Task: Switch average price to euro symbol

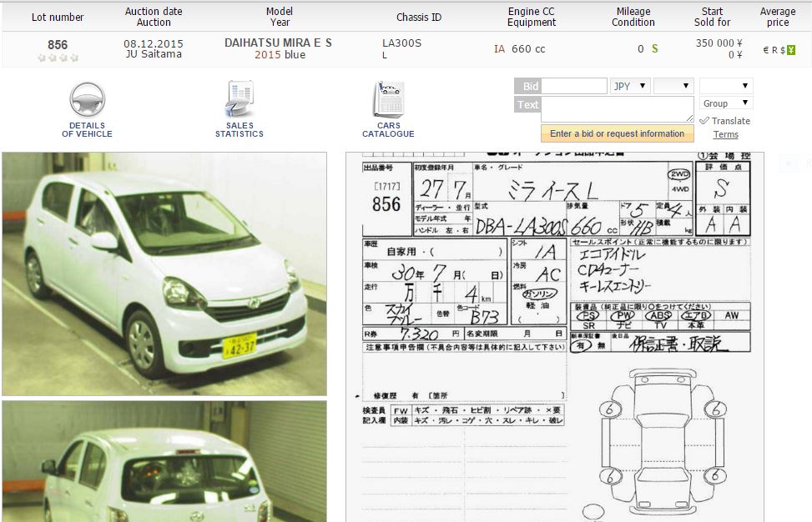Action: pos(766,50)
